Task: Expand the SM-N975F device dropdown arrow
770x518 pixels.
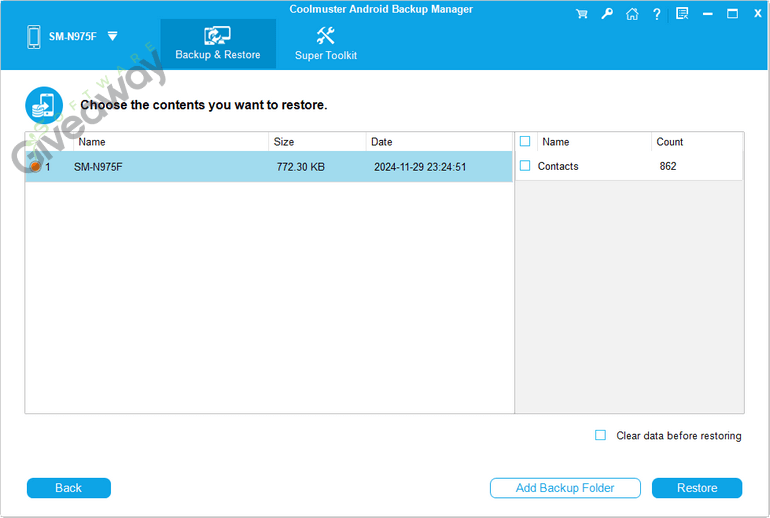Action: click(x=112, y=36)
